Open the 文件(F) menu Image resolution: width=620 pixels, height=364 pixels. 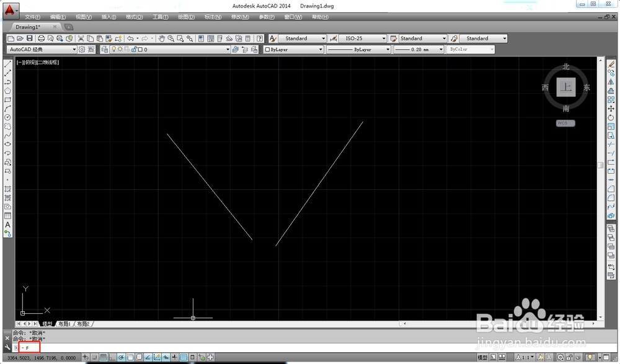click(32, 17)
